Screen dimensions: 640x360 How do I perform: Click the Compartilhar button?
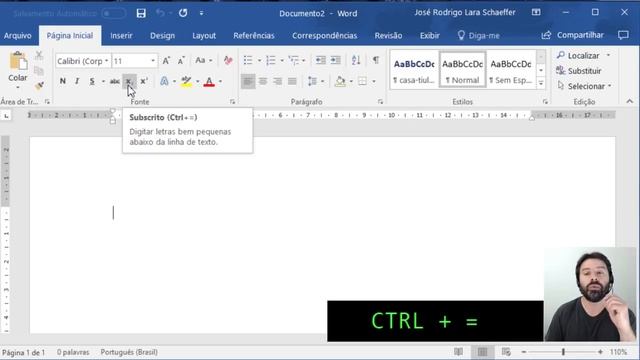tap(573, 35)
